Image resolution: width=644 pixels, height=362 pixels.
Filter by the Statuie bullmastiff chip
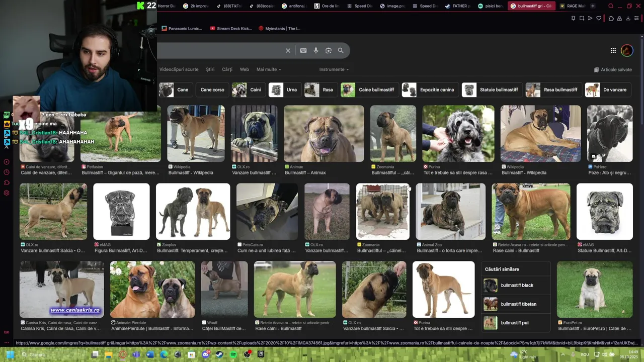pos(492,90)
